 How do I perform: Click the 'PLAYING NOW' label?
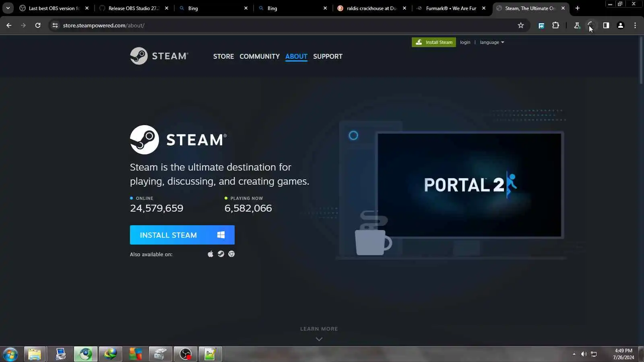point(247,198)
